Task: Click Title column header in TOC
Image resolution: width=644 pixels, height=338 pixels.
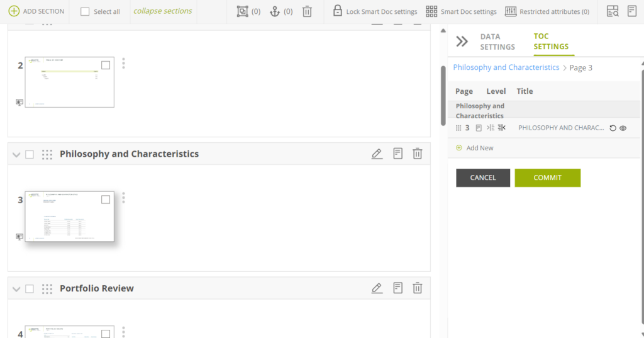Action: pyautogui.click(x=525, y=91)
